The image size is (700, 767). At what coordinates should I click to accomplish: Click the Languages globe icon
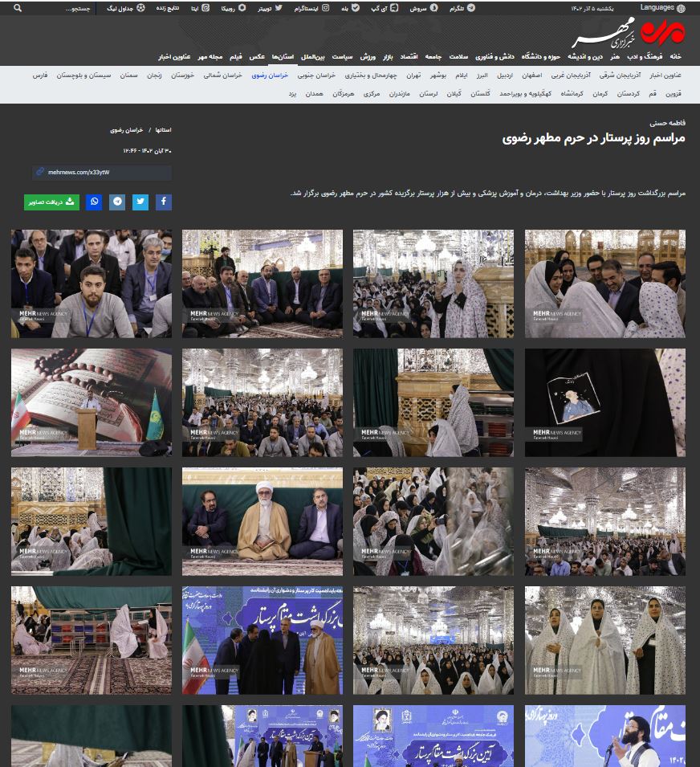(681, 8)
